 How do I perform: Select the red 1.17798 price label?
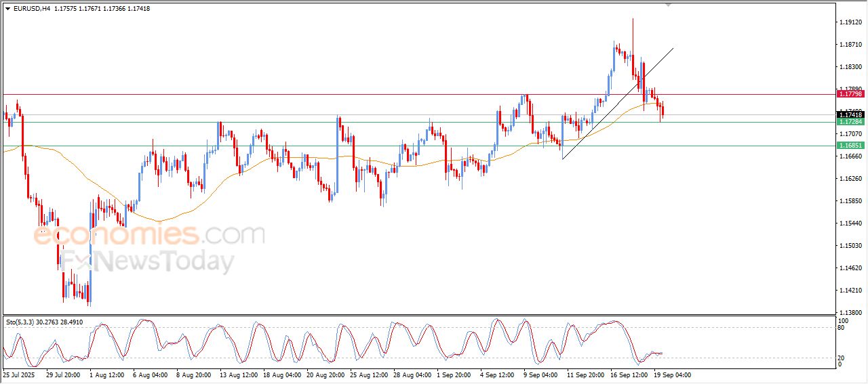850,94
